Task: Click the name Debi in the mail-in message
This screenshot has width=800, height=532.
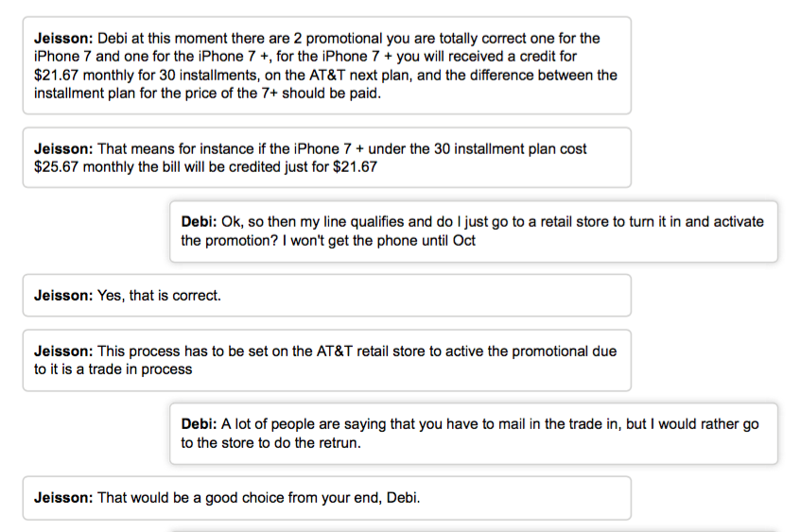Action: tap(199, 424)
